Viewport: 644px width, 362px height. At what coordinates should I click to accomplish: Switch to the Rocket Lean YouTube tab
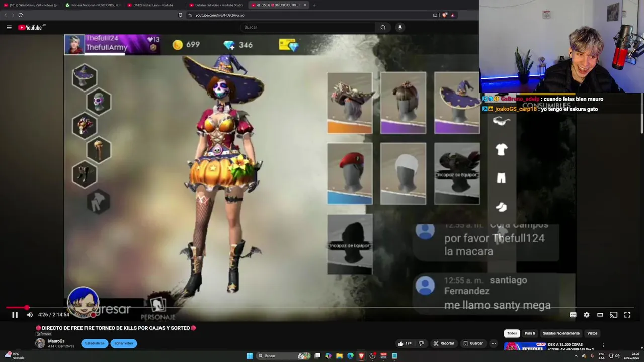tap(155, 5)
